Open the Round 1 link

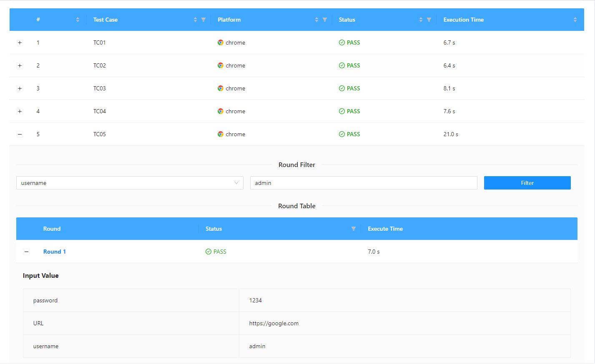55,252
